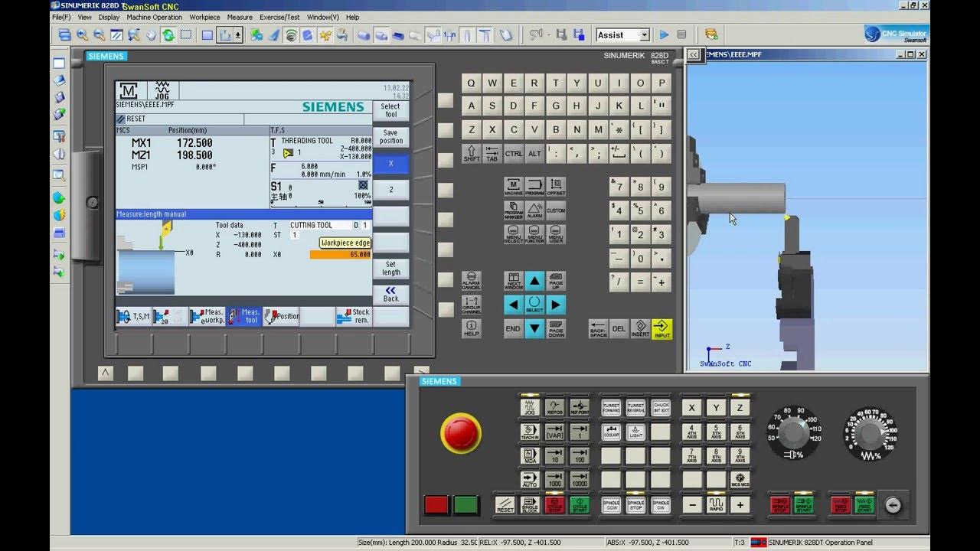
Task: Click the pan hand toolbar icon
Action: (151, 35)
